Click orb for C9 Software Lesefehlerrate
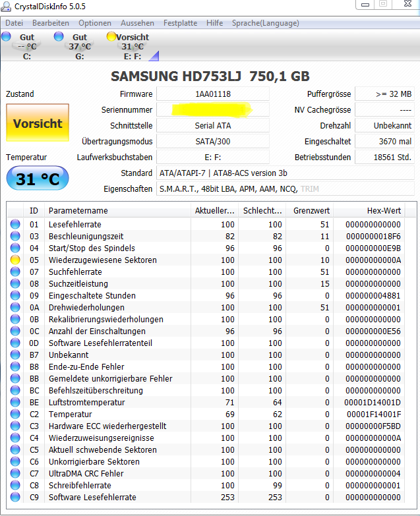 pyautogui.click(x=15, y=497)
